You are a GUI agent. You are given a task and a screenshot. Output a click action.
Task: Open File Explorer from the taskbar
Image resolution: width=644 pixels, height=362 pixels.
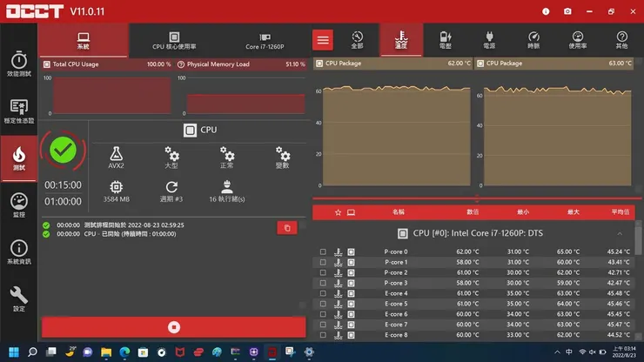106,352
